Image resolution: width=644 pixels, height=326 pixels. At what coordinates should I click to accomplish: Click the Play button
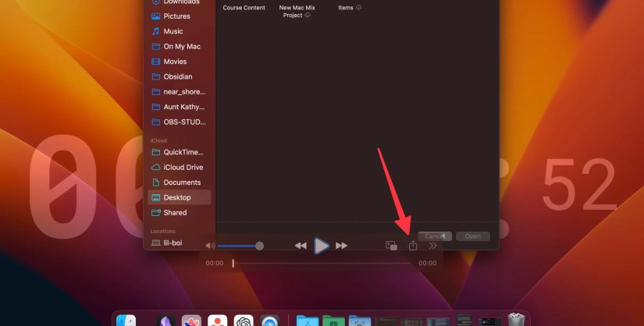click(x=321, y=246)
